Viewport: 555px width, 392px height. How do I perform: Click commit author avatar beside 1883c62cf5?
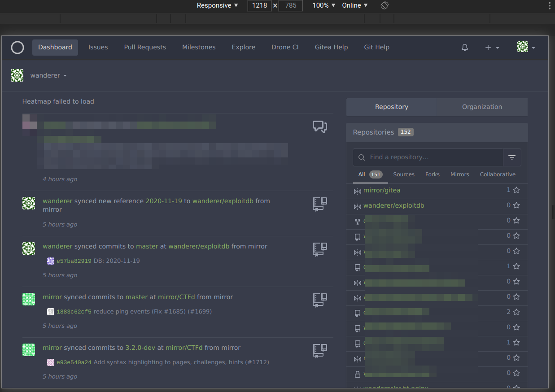coord(51,312)
